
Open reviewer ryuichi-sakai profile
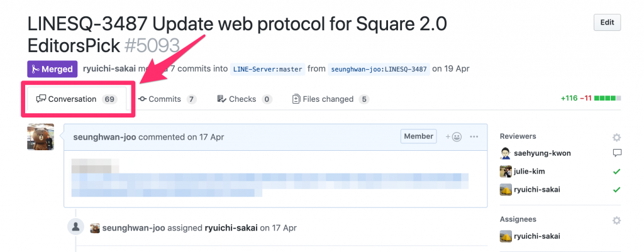[537, 190]
